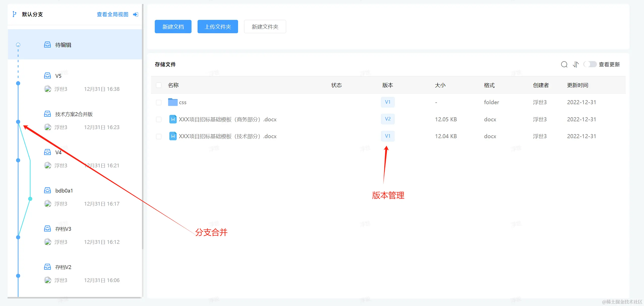644x306 pixels.
Task: Tick the checkbox for the css folder
Action: (x=159, y=102)
